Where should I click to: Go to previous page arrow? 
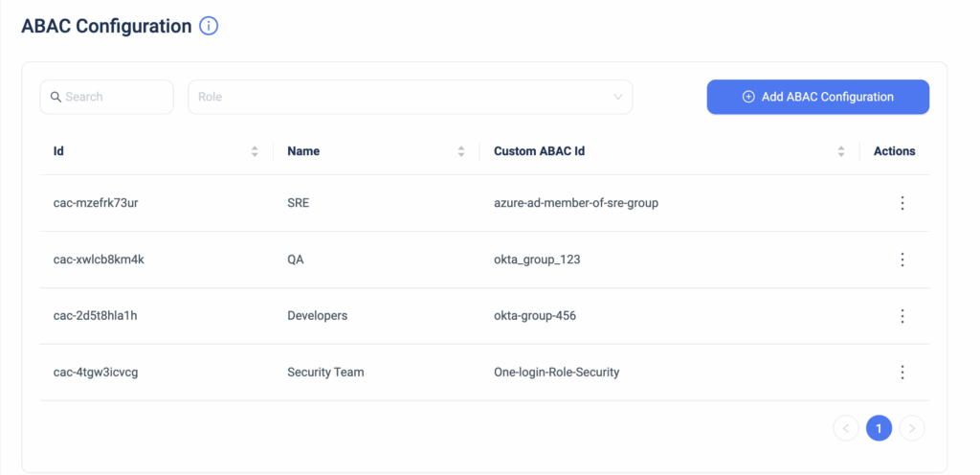point(846,428)
